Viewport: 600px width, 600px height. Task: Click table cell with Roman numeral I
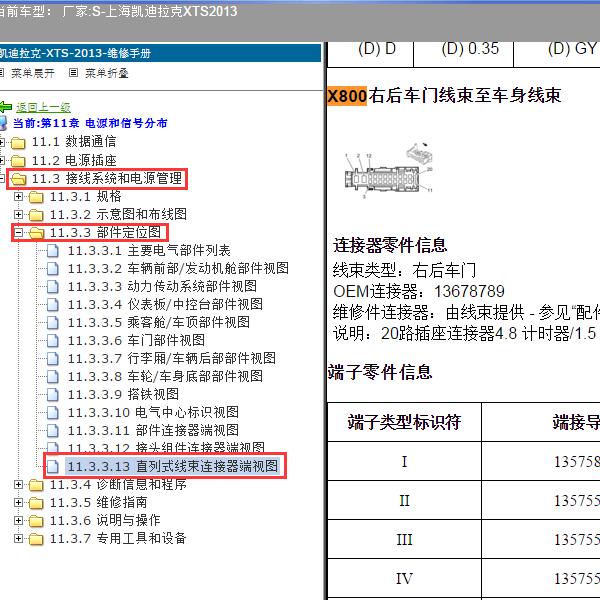click(404, 461)
